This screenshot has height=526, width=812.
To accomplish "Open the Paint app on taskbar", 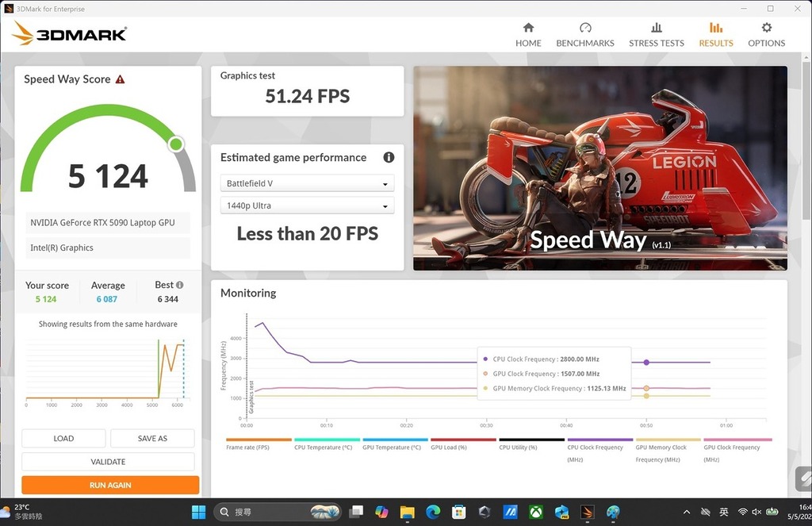I will point(613,513).
